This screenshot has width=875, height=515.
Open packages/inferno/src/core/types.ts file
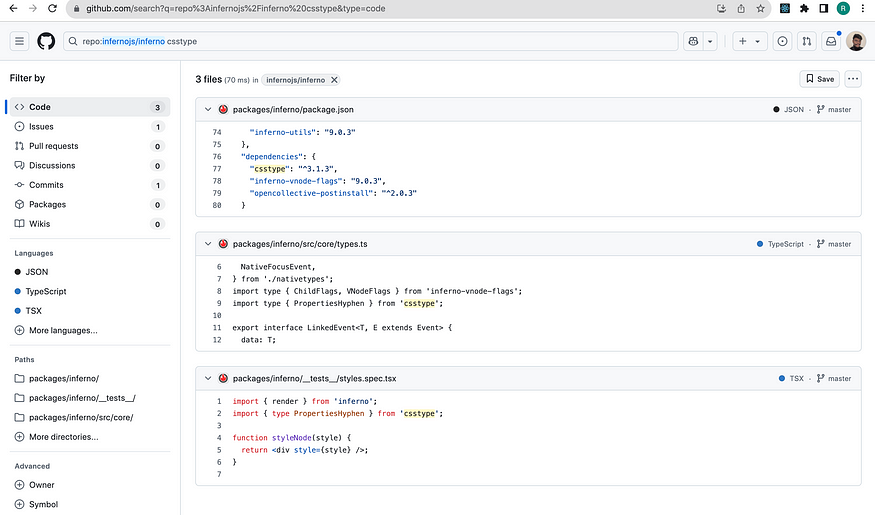(x=300, y=244)
